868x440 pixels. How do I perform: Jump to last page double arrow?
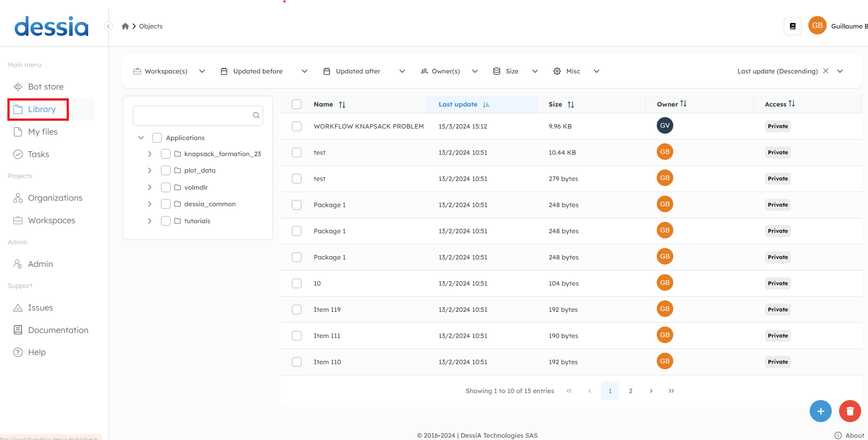671,391
